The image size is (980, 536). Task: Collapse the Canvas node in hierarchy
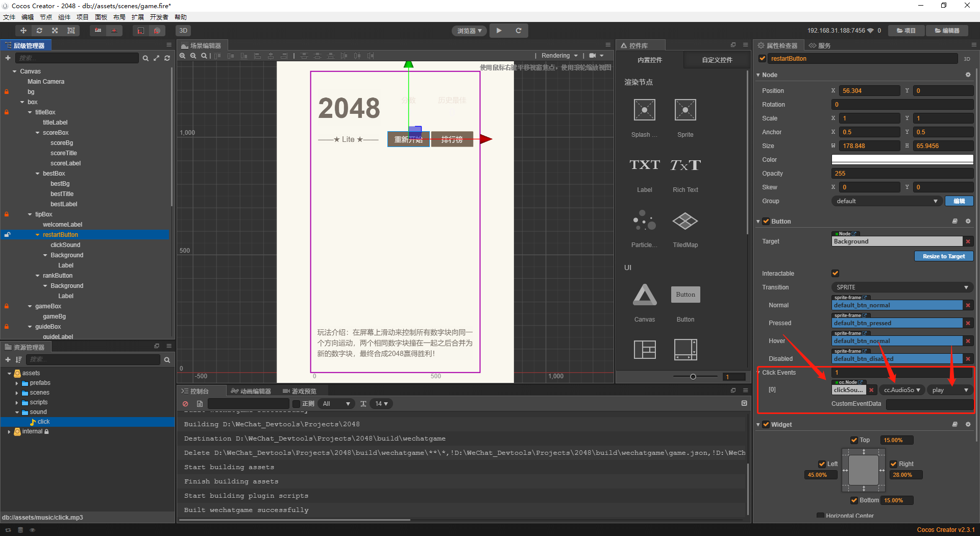[14, 71]
